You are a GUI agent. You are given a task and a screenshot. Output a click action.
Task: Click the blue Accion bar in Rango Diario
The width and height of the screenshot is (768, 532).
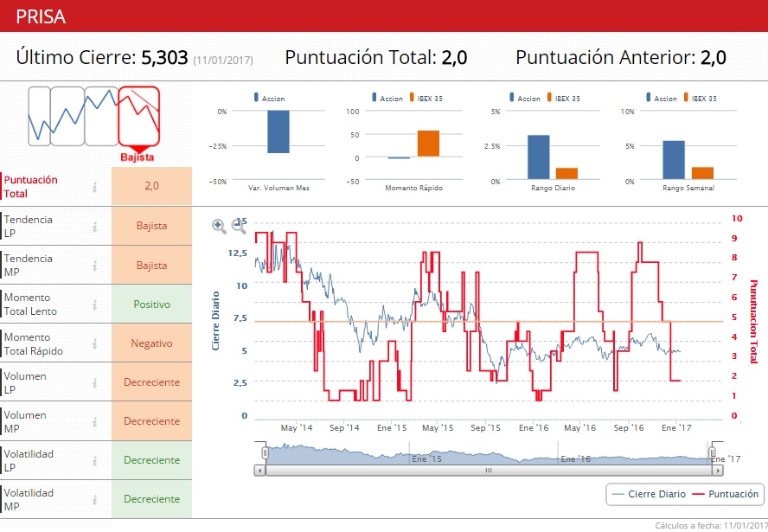(538, 157)
